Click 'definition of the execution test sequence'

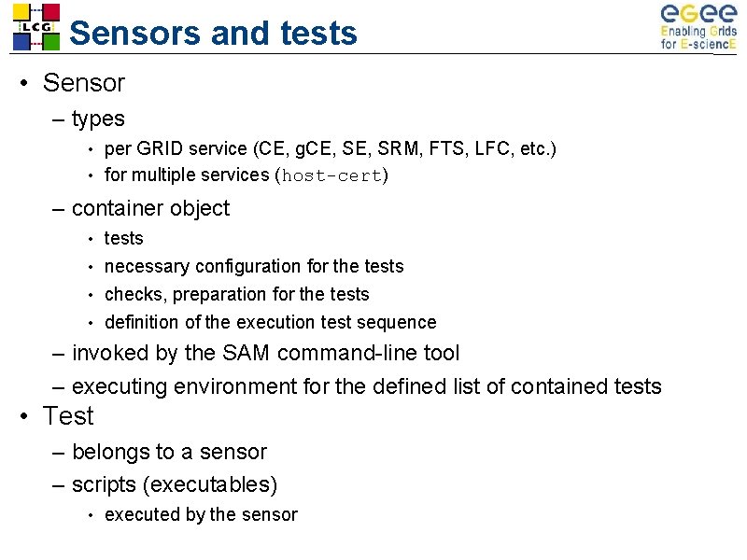(271, 322)
